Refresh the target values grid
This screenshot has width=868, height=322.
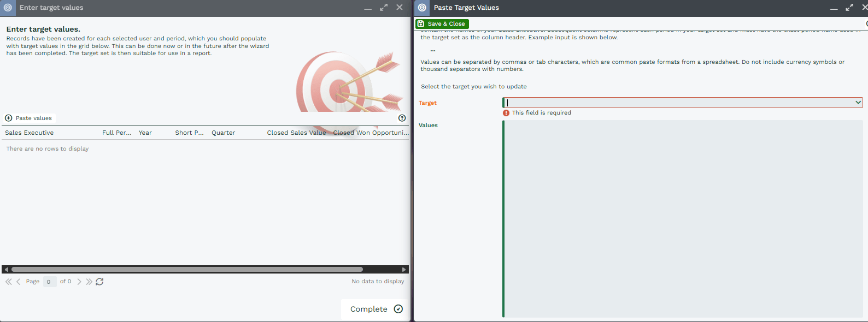pos(99,282)
